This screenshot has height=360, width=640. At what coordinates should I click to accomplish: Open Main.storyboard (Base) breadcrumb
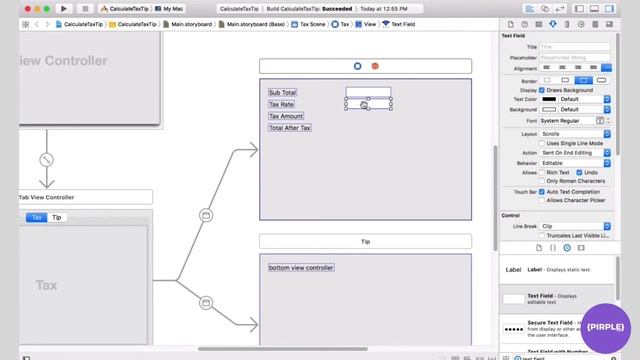coord(252,24)
